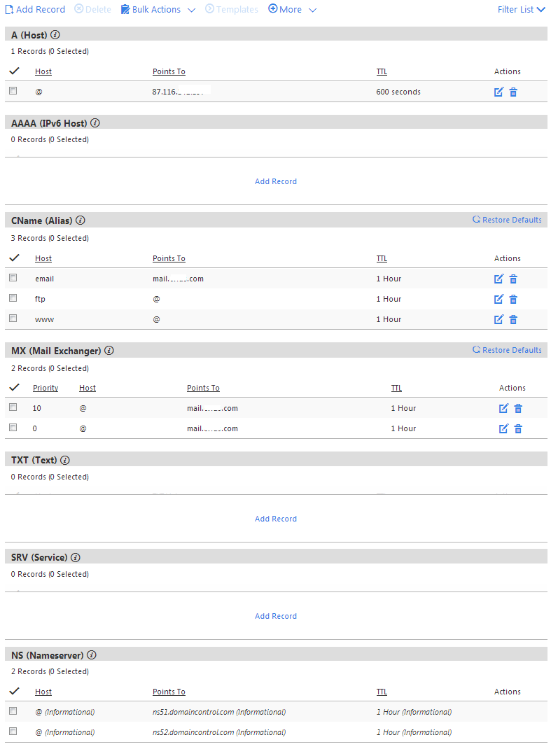Edit the priority 0 MX record

point(503,428)
